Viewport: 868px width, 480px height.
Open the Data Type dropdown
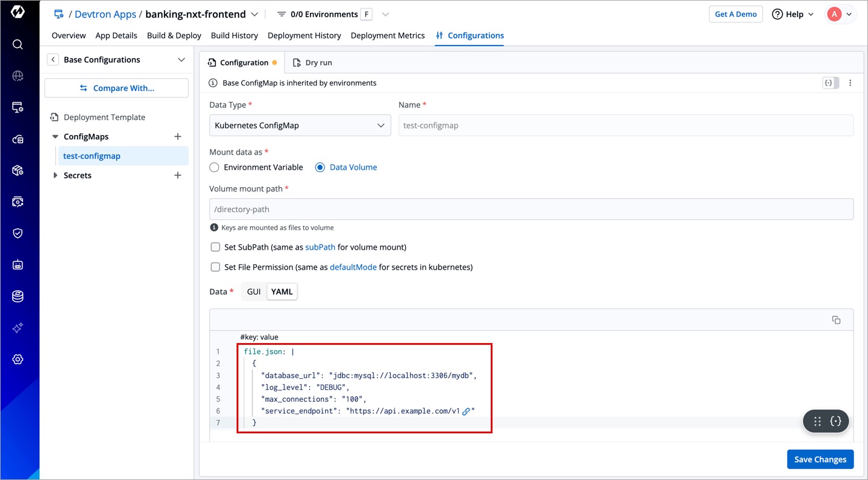(x=300, y=125)
